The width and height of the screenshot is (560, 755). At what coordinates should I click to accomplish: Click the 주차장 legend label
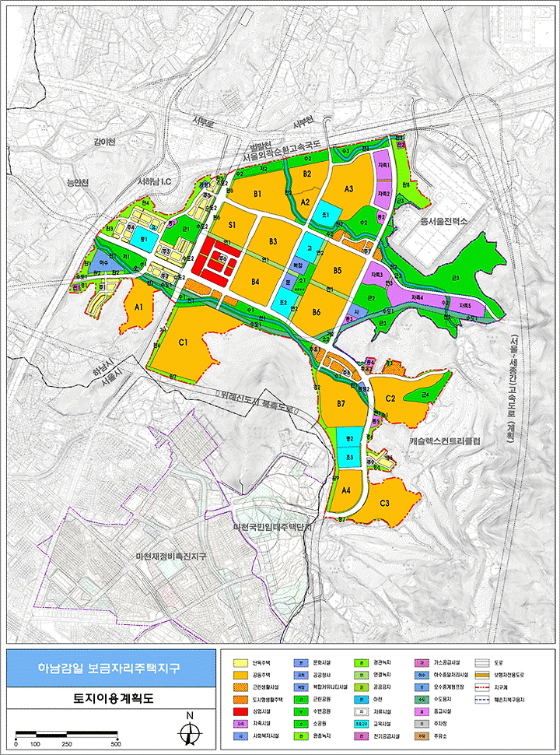click(x=441, y=724)
